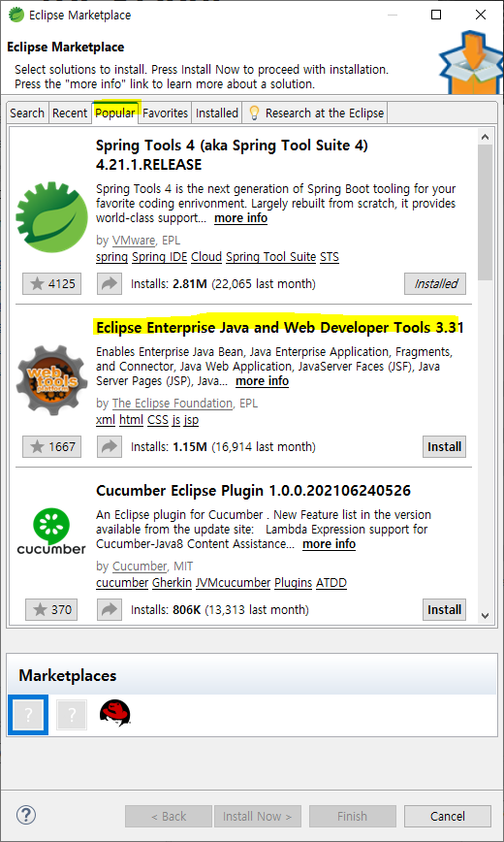This screenshot has height=842, width=504.
Task: Select the second unknown marketplace icon
Action: 72,715
